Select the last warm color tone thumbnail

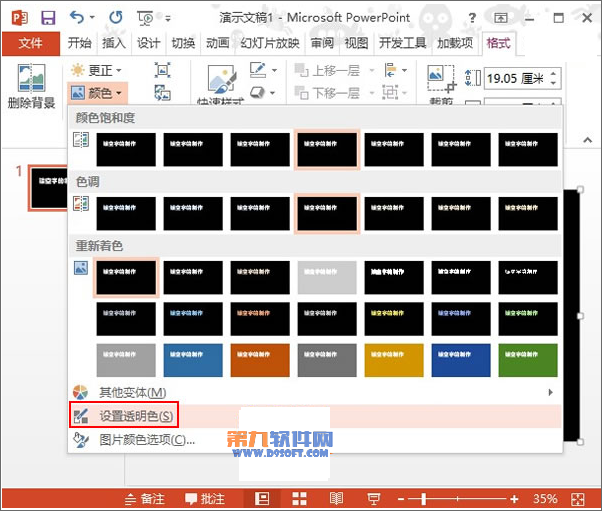coord(528,213)
